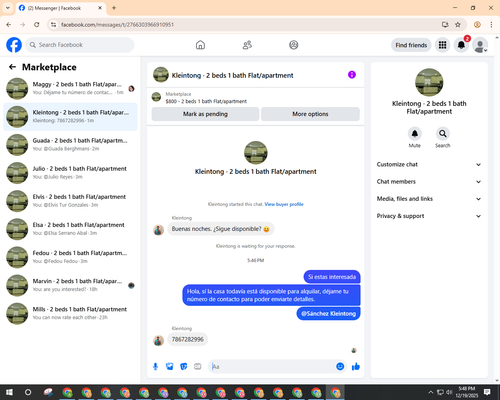Open the emoji picker

point(340,366)
